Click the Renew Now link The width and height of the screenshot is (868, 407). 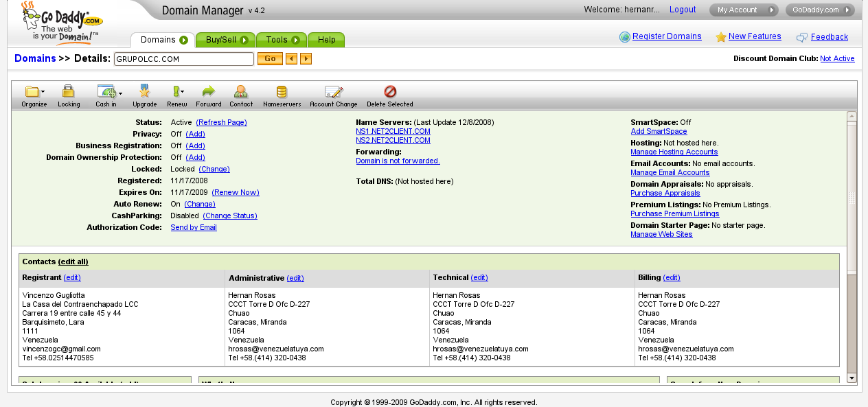pyautogui.click(x=236, y=192)
